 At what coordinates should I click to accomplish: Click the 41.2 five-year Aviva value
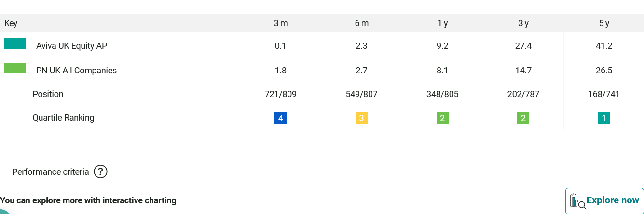tap(604, 46)
